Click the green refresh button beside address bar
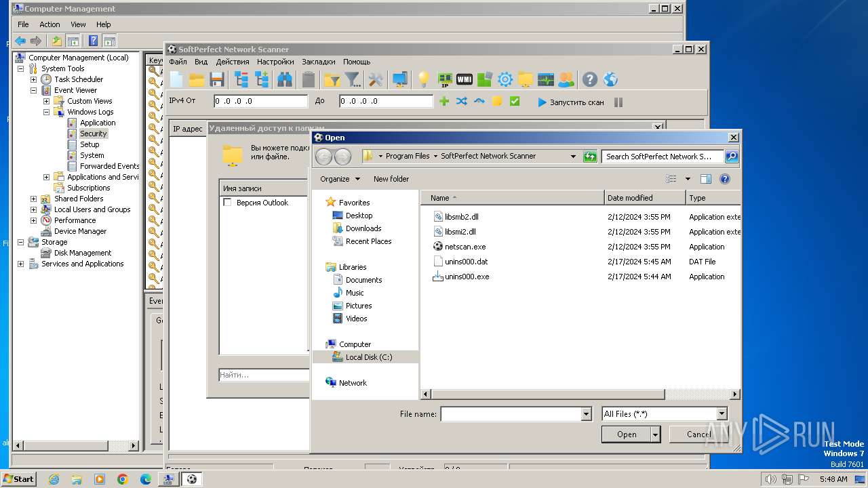 tap(589, 156)
